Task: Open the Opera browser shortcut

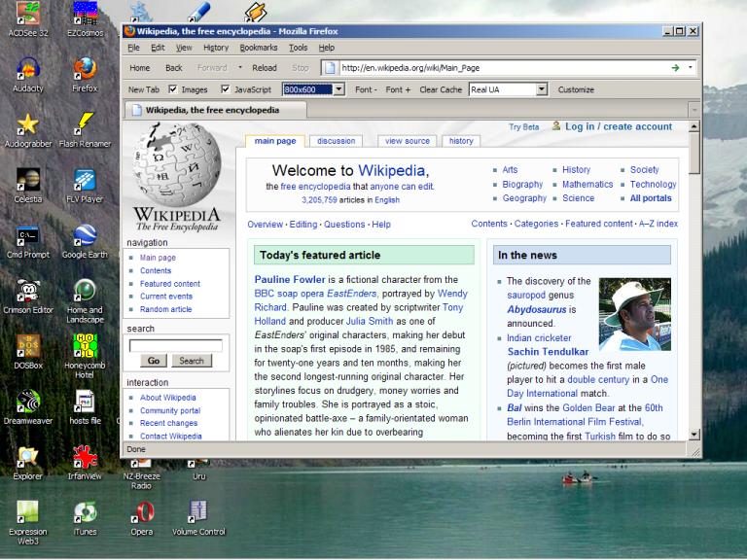Action: click(141, 518)
